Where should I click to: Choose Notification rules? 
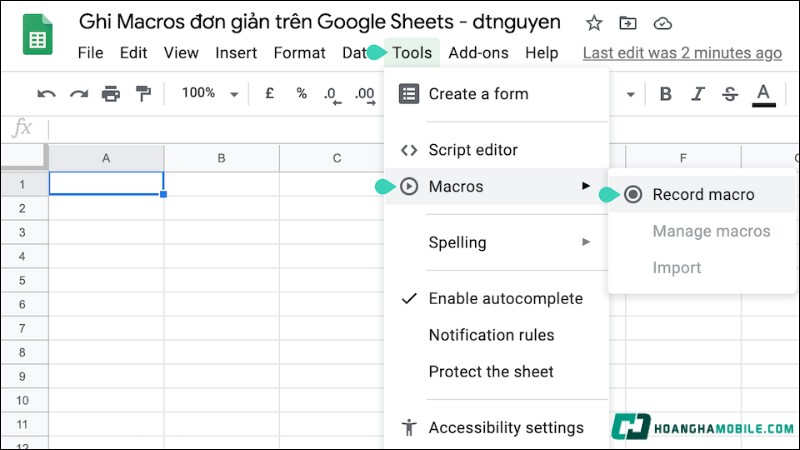point(496,335)
